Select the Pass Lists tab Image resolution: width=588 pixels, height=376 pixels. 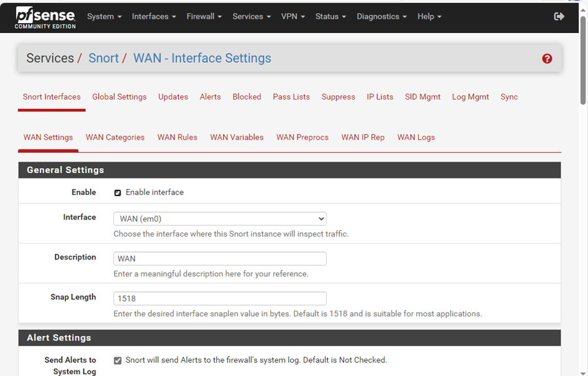[x=291, y=96]
